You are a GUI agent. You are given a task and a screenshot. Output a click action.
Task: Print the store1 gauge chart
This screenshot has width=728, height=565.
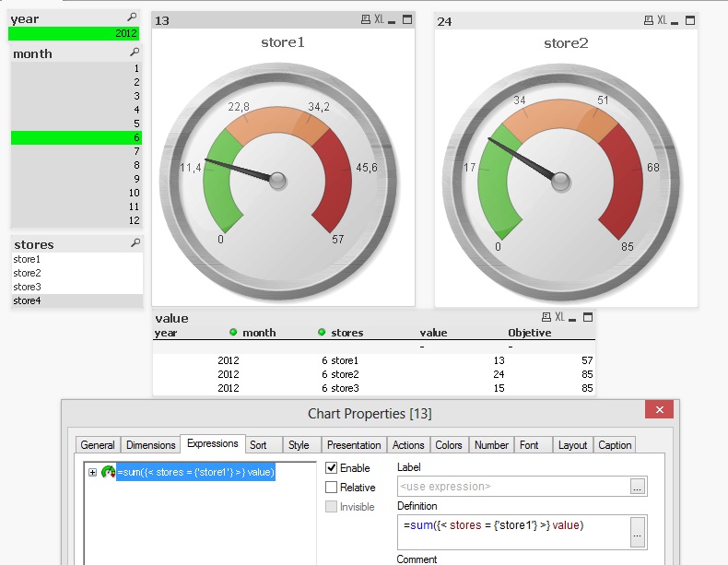pyautogui.click(x=364, y=20)
